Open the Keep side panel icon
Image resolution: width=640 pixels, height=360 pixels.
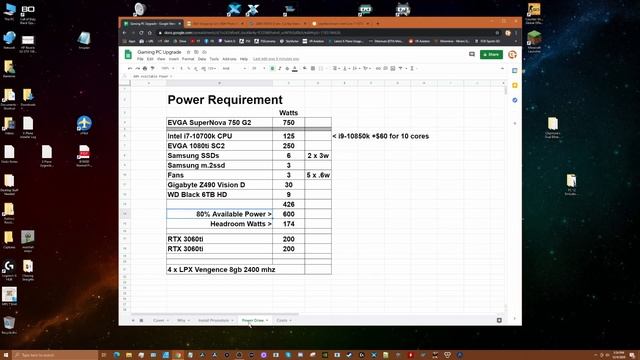[515, 85]
